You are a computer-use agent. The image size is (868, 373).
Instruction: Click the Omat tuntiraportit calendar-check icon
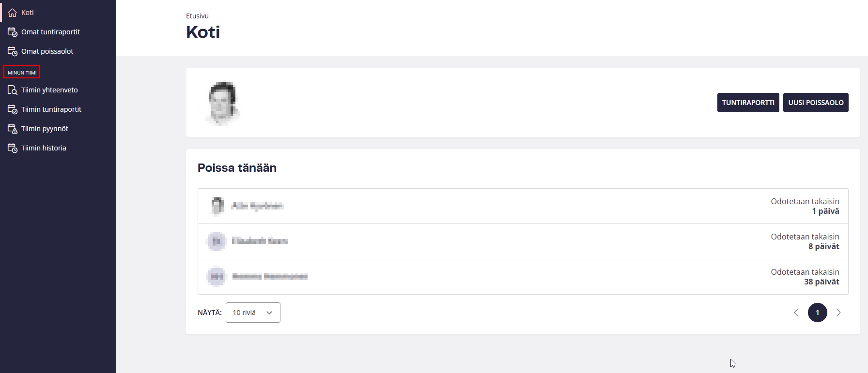13,32
